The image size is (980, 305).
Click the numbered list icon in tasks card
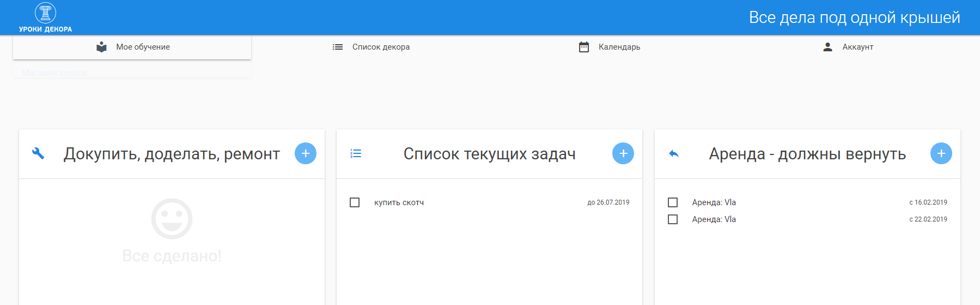click(356, 154)
